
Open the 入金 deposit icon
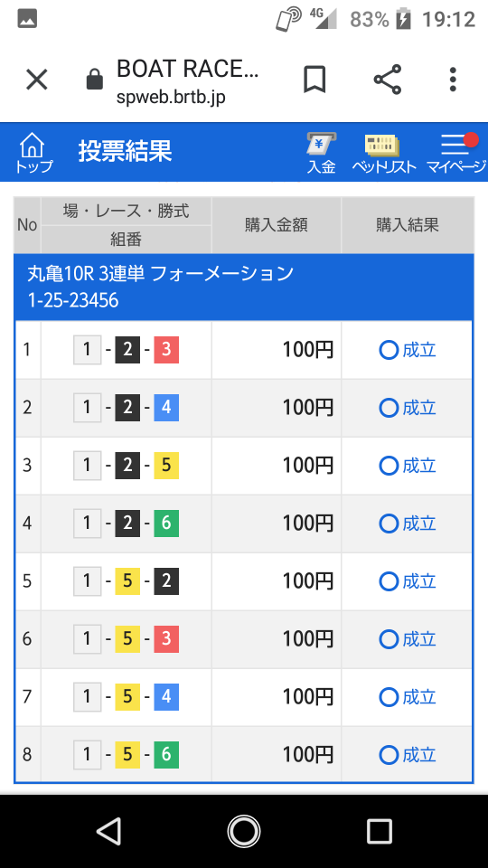pos(322,153)
